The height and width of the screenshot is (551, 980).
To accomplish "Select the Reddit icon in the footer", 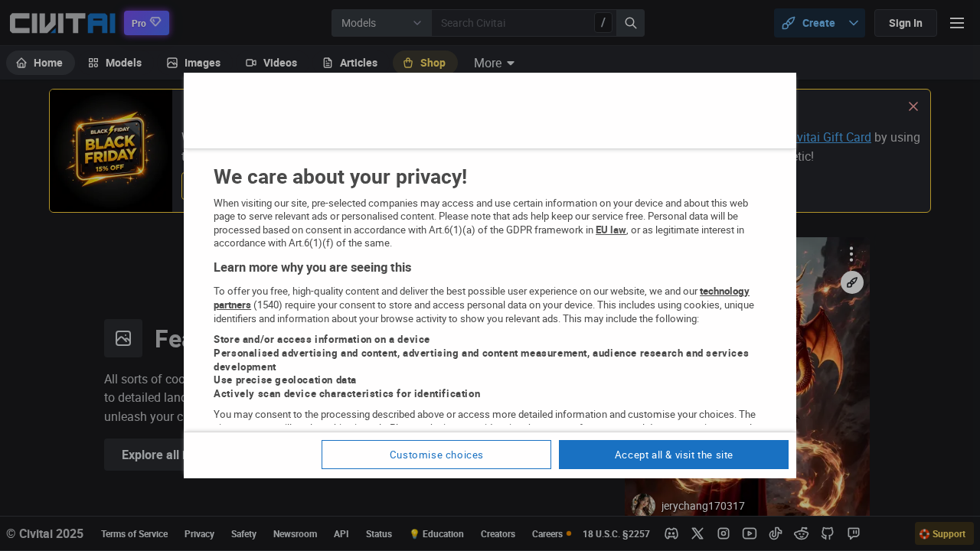I will (x=800, y=533).
